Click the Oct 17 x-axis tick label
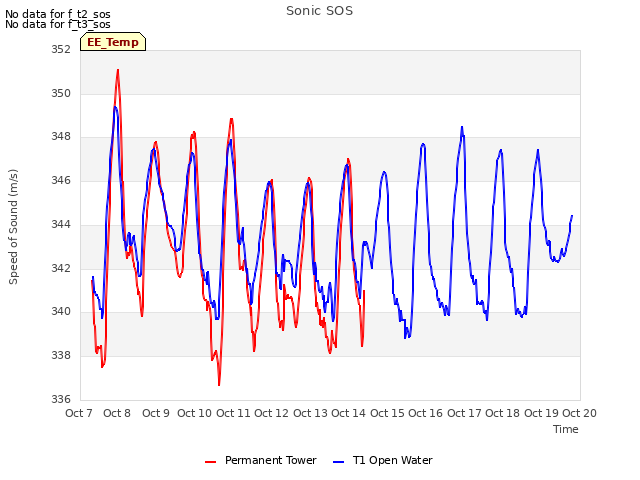The image size is (640, 480). point(464,413)
